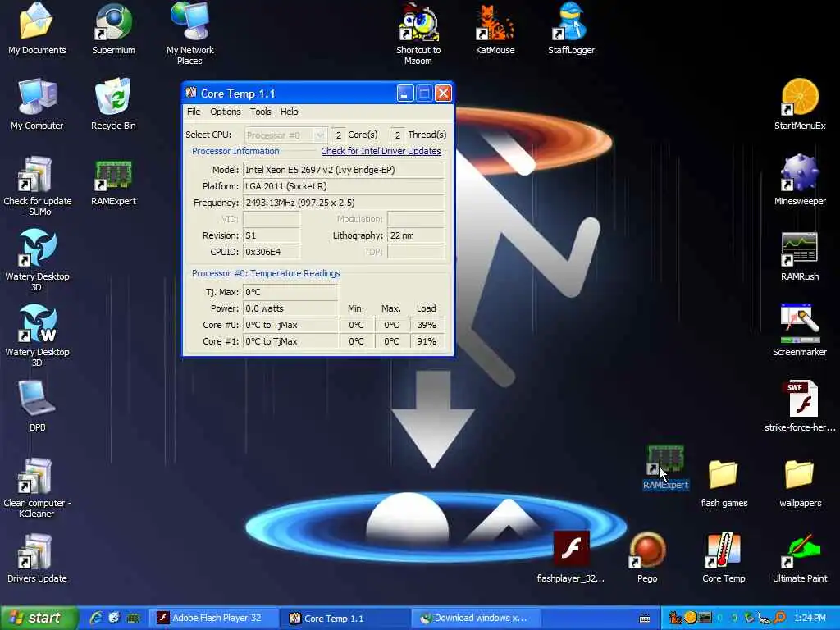The image size is (840, 630).
Task: Close the Core Temp window
Action: (x=443, y=94)
